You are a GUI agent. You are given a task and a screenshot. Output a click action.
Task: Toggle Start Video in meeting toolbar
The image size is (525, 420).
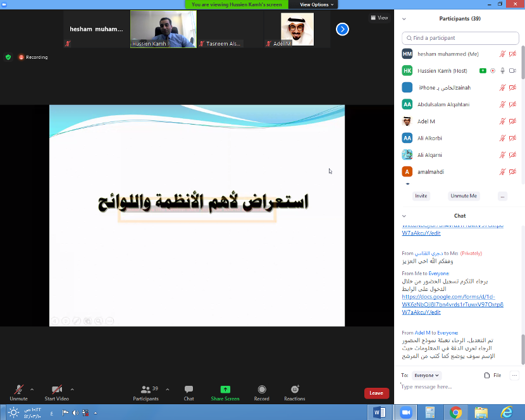click(x=57, y=392)
